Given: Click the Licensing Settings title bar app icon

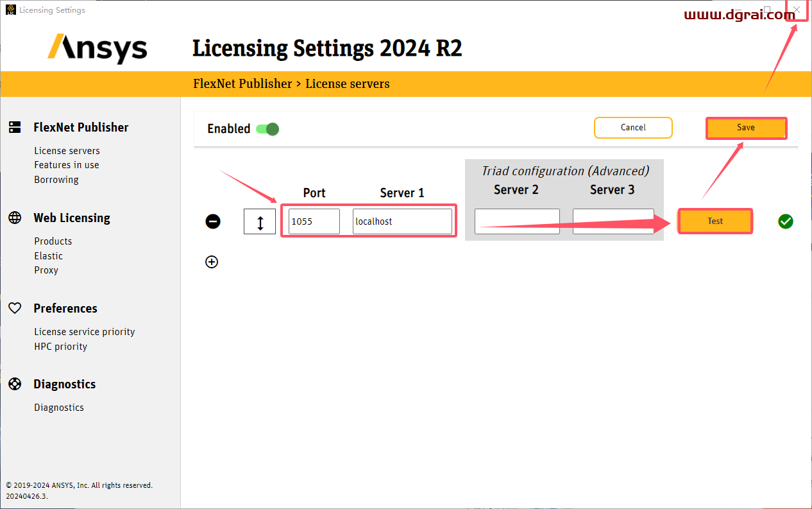Looking at the screenshot, I should point(11,10).
